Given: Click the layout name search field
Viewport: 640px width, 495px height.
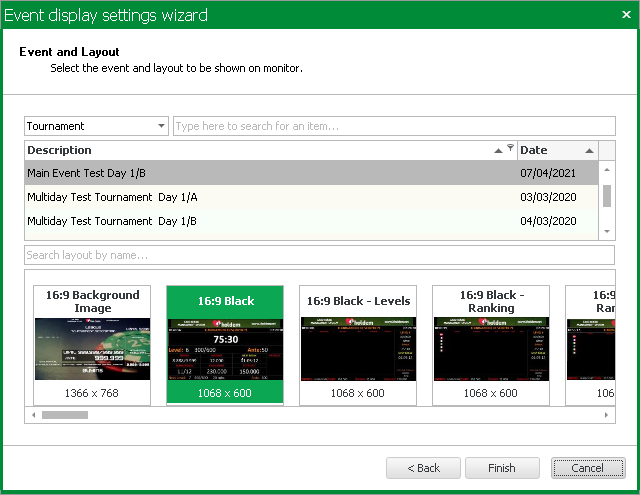Looking at the screenshot, I should pyautogui.click(x=319, y=255).
